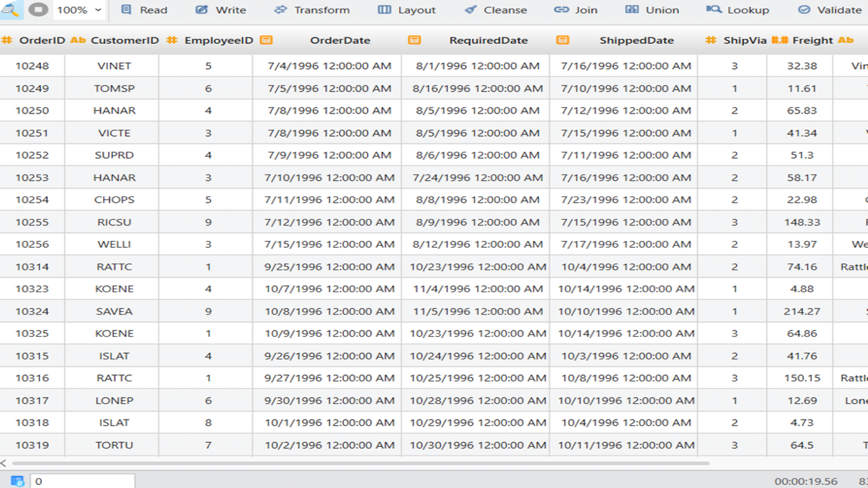Screen dimensions: 868x488
Task: Click the magnifier preview icon at top left
Action: (x=10, y=9)
